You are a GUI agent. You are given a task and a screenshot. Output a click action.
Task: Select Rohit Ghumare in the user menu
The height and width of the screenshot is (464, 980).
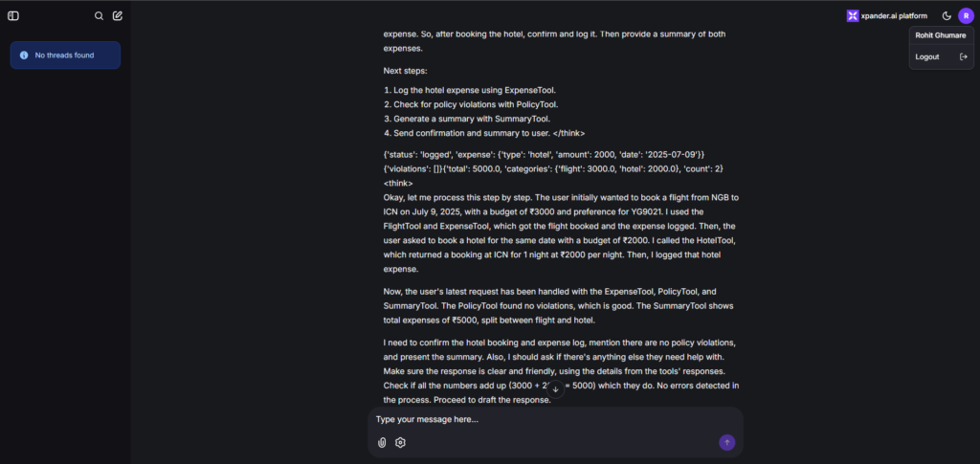point(941,35)
